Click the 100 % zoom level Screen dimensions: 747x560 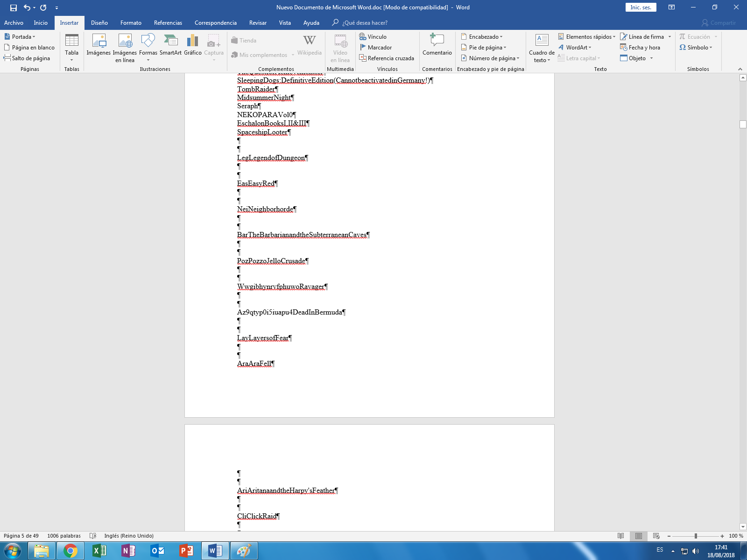[x=736, y=536]
